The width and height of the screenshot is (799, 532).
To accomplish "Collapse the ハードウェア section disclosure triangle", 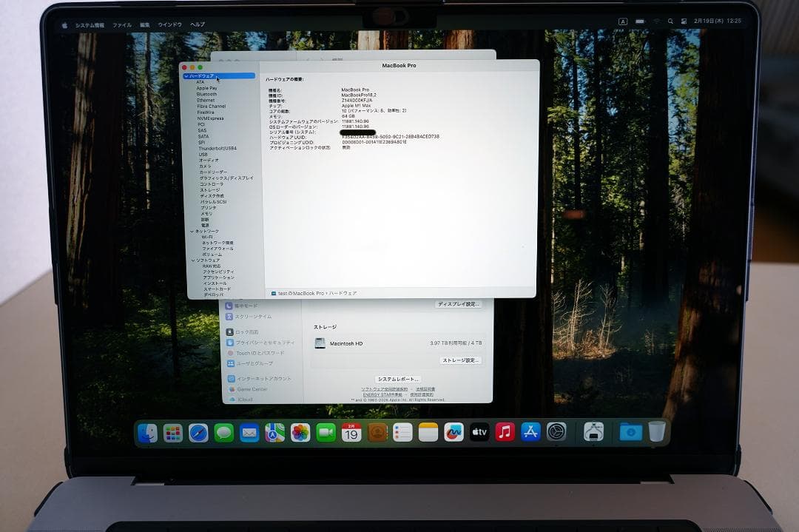I will click(x=186, y=76).
